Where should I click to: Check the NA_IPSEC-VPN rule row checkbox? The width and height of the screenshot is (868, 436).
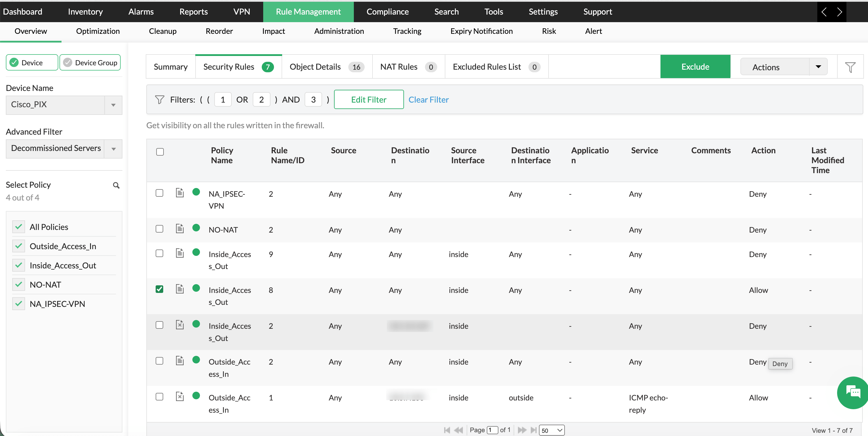point(159,193)
